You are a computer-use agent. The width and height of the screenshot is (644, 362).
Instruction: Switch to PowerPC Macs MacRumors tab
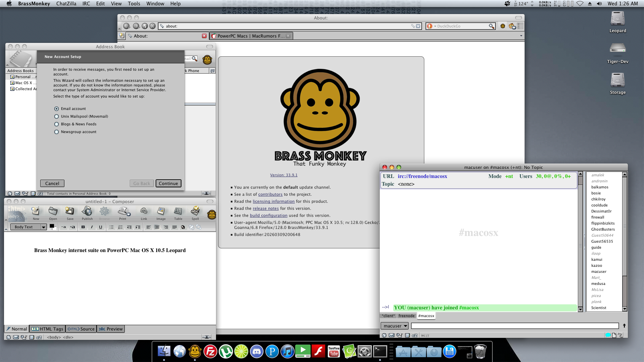tap(251, 36)
